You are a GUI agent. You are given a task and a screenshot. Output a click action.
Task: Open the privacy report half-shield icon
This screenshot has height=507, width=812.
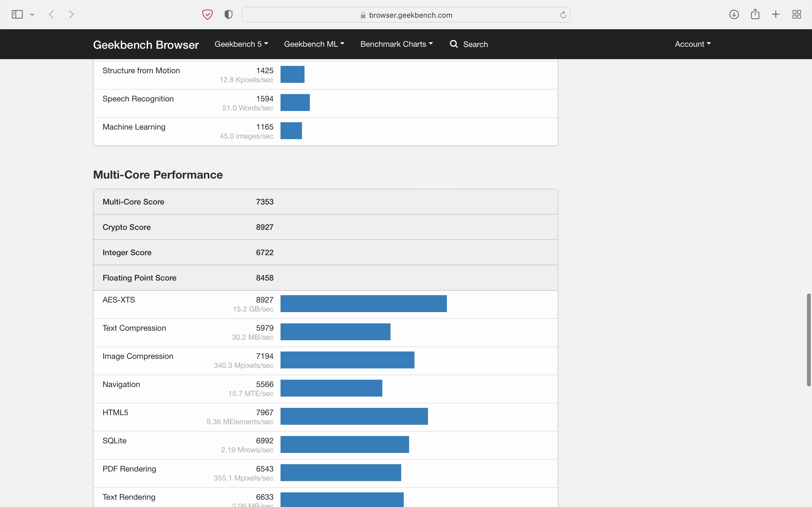[x=228, y=14]
